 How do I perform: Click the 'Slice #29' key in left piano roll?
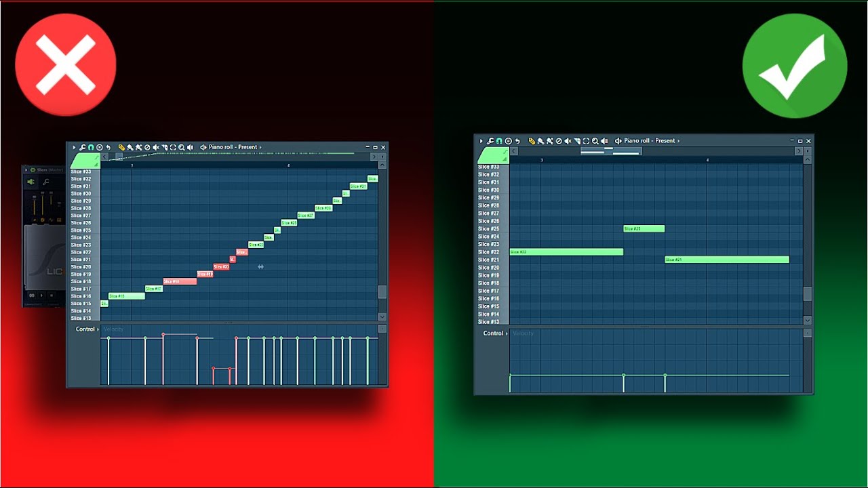click(85, 201)
